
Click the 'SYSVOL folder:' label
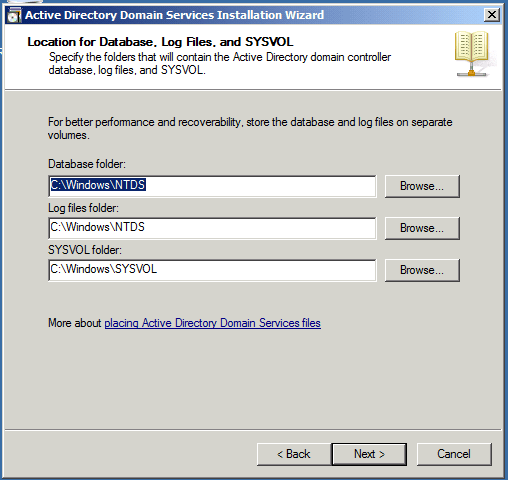(x=85, y=250)
